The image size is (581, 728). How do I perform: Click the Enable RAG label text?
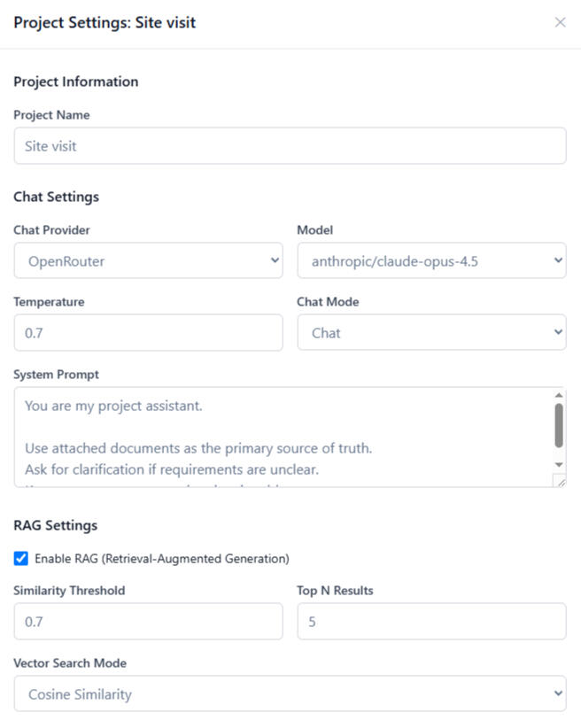click(x=161, y=558)
